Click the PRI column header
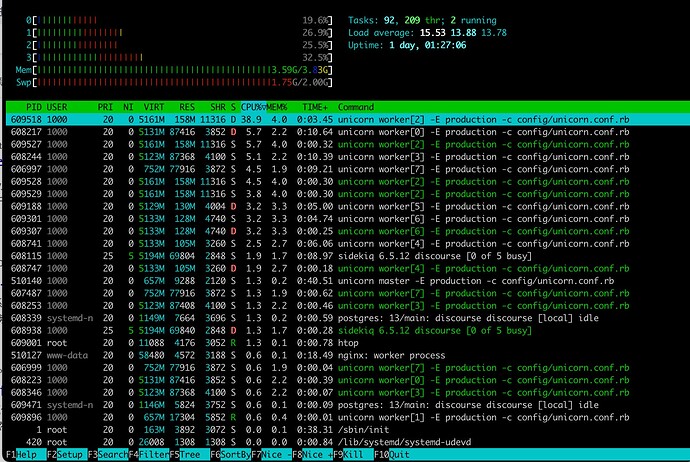The height and width of the screenshot is (462, 690). (105, 107)
